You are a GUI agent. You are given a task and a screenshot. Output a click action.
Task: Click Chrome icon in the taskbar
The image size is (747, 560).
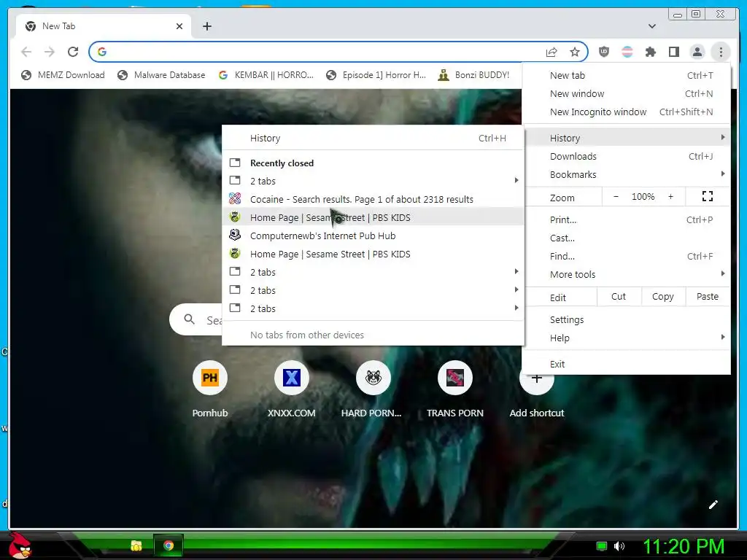pos(169,545)
